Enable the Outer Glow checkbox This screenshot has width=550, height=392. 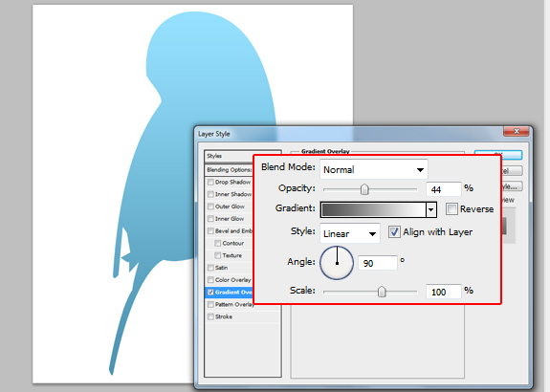click(x=210, y=207)
